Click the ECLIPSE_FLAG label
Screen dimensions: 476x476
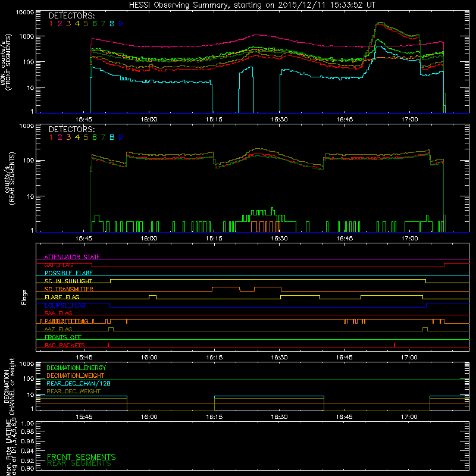click(x=65, y=305)
